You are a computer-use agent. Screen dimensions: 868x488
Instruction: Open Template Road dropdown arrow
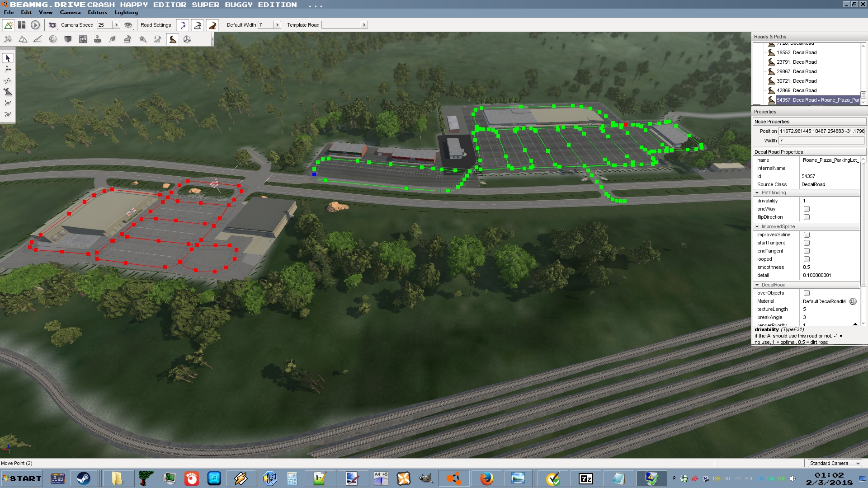(x=364, y=25)
